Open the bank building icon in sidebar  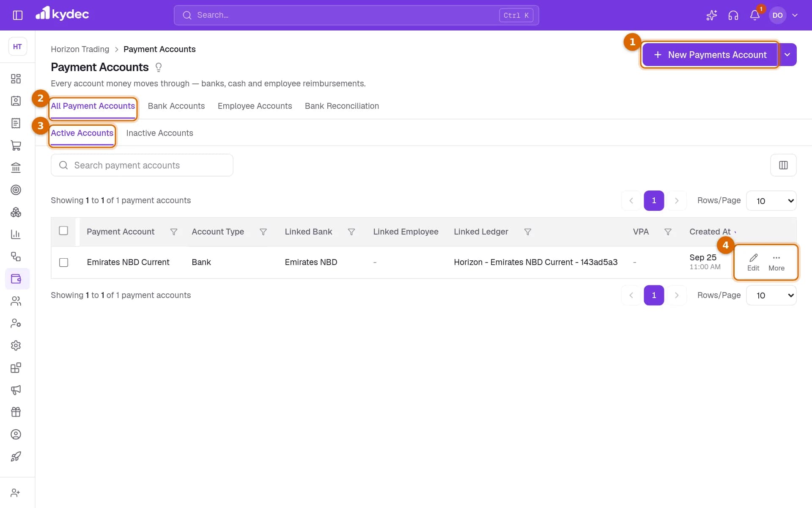tap(16, 168)
